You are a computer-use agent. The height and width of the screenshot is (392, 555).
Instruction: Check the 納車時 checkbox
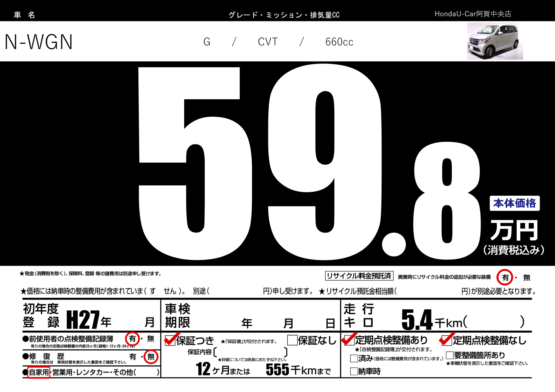click(x=354, y=371)
